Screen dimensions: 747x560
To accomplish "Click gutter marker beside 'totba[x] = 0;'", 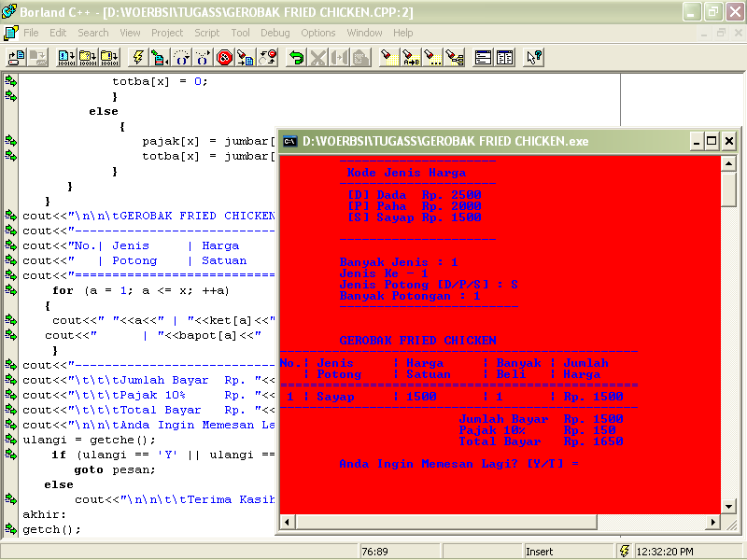I will [10, 81].
